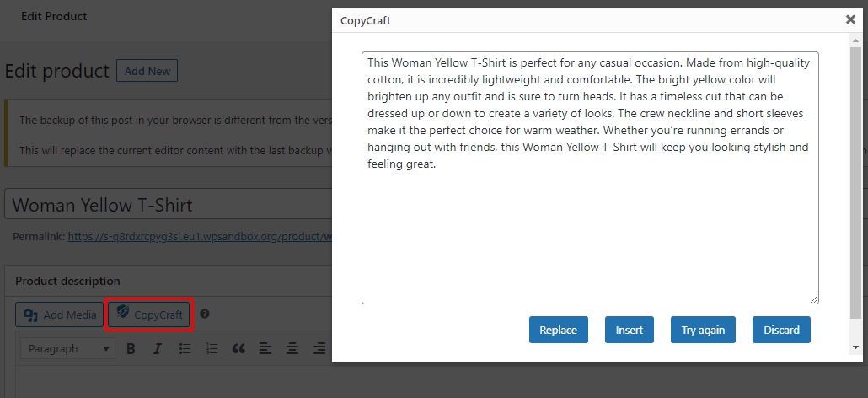Click the help question mark icon
This screenshot has width=868, height=398.
tap(205, 315)
